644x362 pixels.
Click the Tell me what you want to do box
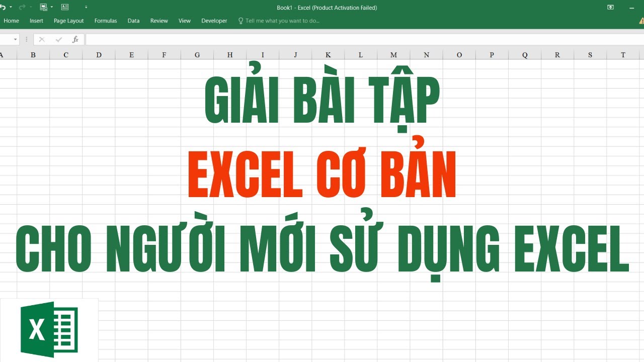[x=279, y=21]
